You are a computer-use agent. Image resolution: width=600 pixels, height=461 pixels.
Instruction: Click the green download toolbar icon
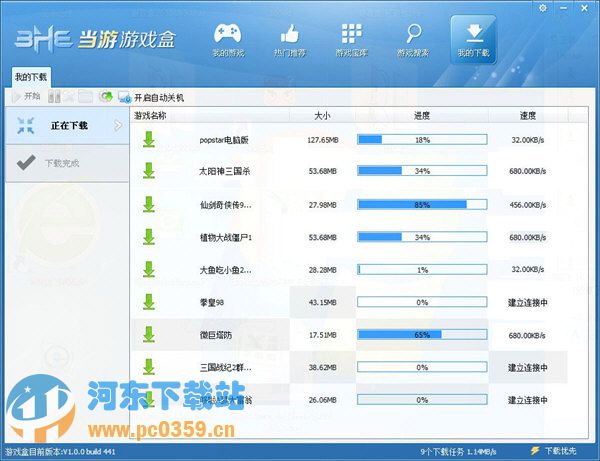pos(106,96)
